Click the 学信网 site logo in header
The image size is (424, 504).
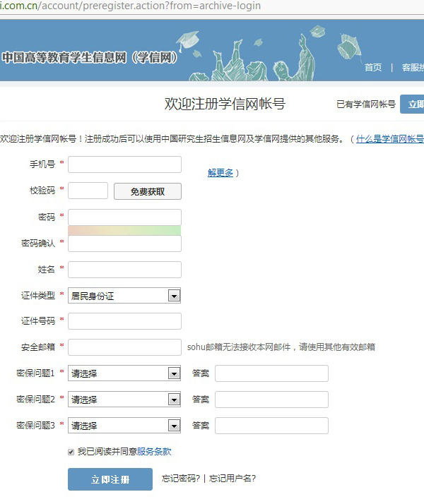[90, 57]
